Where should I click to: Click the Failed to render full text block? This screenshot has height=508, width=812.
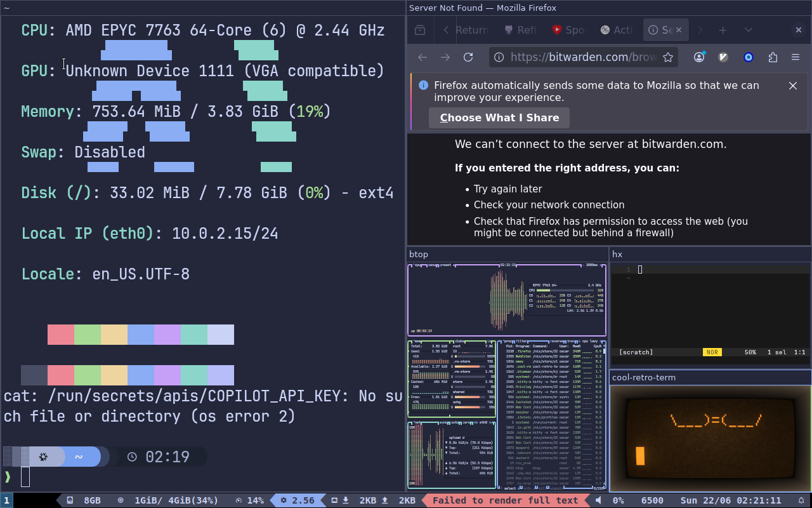505,500
